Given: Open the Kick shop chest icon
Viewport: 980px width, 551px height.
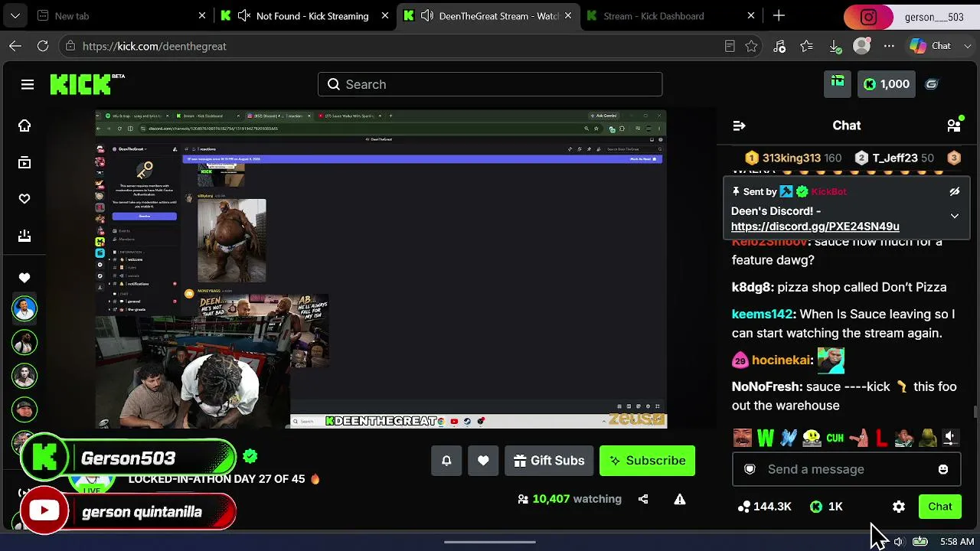Looking at the screenshot, I should click(838, 83).
